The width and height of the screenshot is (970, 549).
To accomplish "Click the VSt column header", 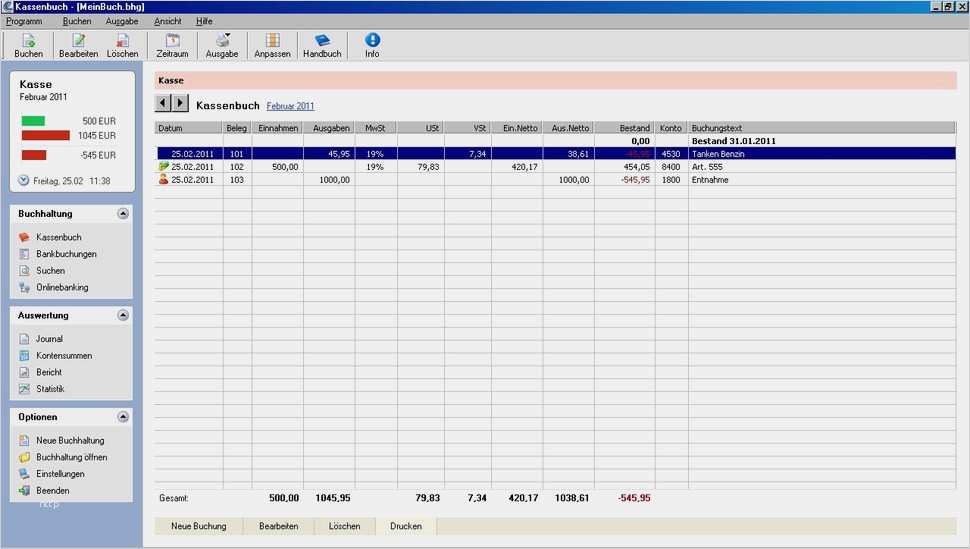I will point(468,128).
